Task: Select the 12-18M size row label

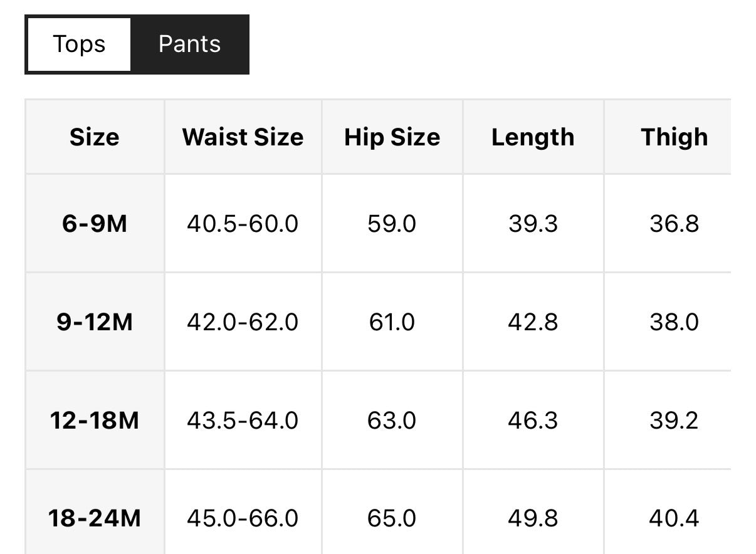Action: click(95, 420)
